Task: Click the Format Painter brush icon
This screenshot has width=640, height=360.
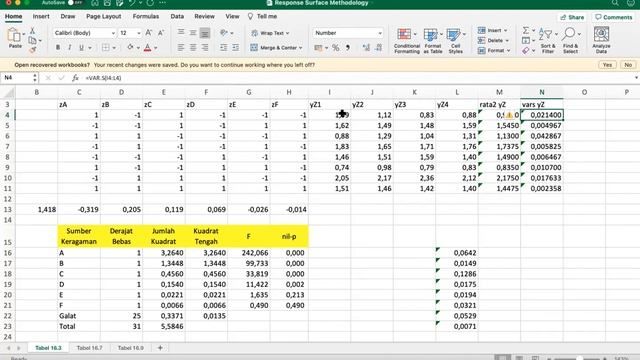Action: (32, 49)
